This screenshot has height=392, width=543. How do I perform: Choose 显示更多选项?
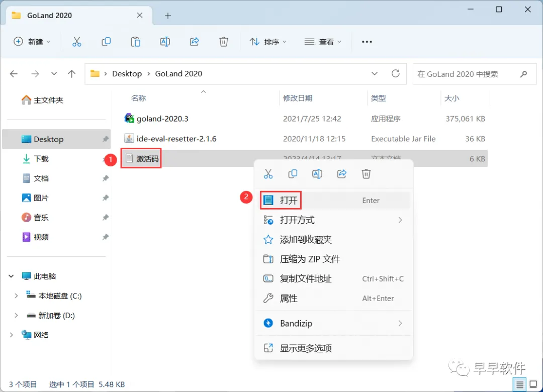click(x=334, y=348)
